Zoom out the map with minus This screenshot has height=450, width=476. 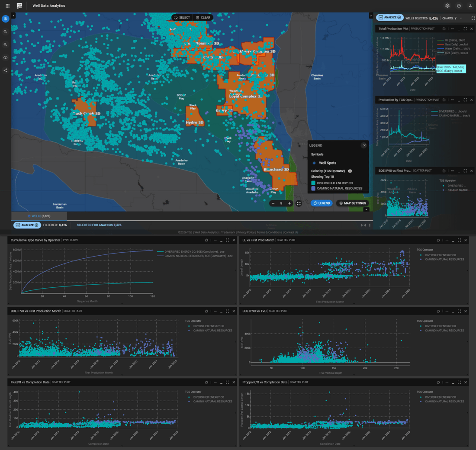click(273, 203)
